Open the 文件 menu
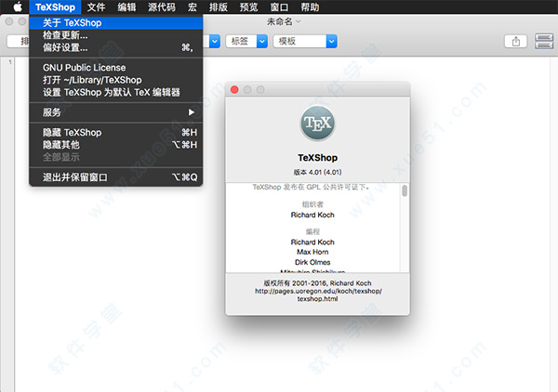This screenshot has width=558, height=392. 96,7
